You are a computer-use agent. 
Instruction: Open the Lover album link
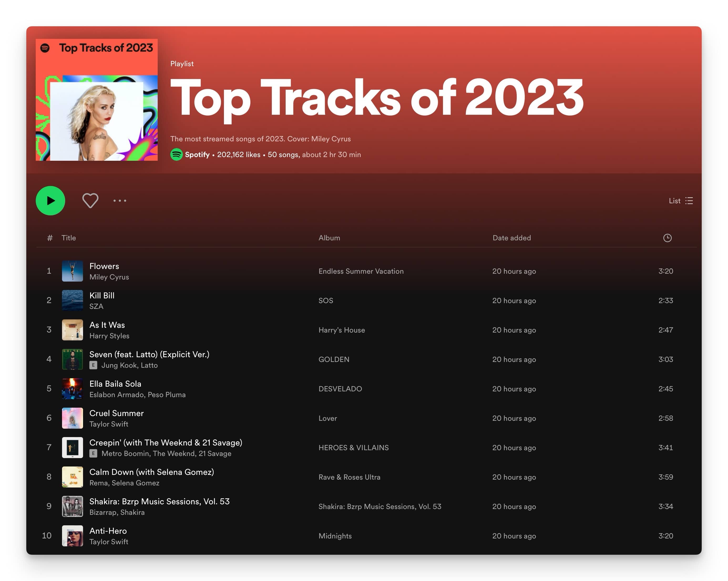(327, 418)
